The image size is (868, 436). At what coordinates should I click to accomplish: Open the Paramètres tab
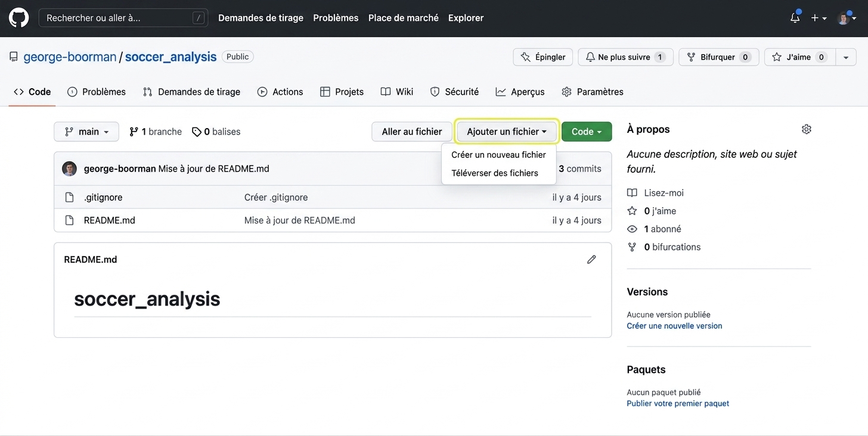coord(593,92)
